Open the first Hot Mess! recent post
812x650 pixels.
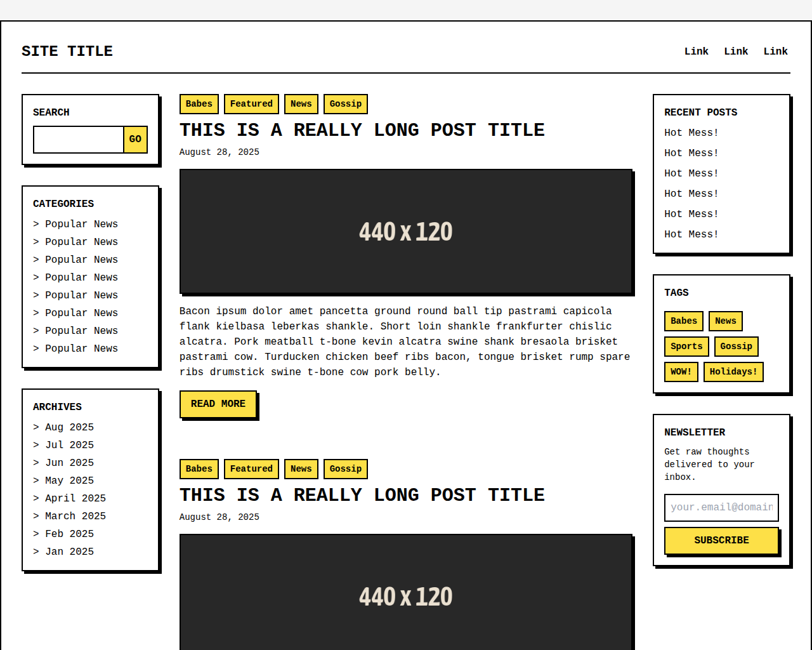[691, 133]
